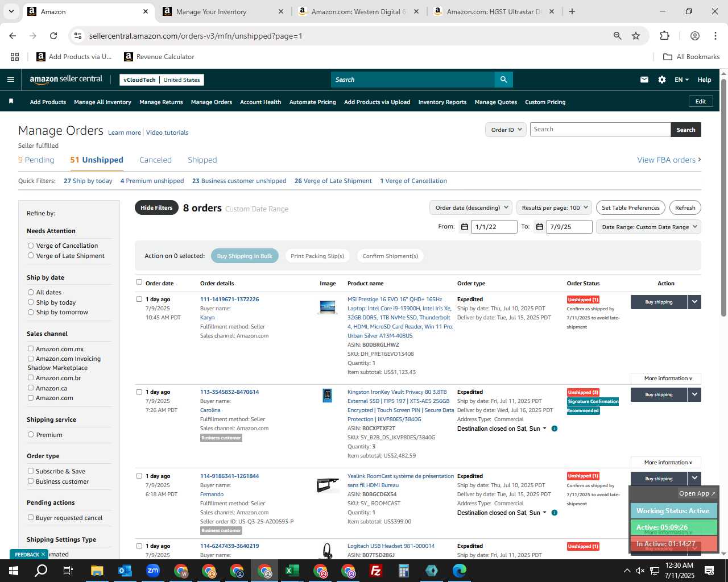Reload the page with browser refresh icon
This screenshot has width=728, height=582.
click(53, 36)
